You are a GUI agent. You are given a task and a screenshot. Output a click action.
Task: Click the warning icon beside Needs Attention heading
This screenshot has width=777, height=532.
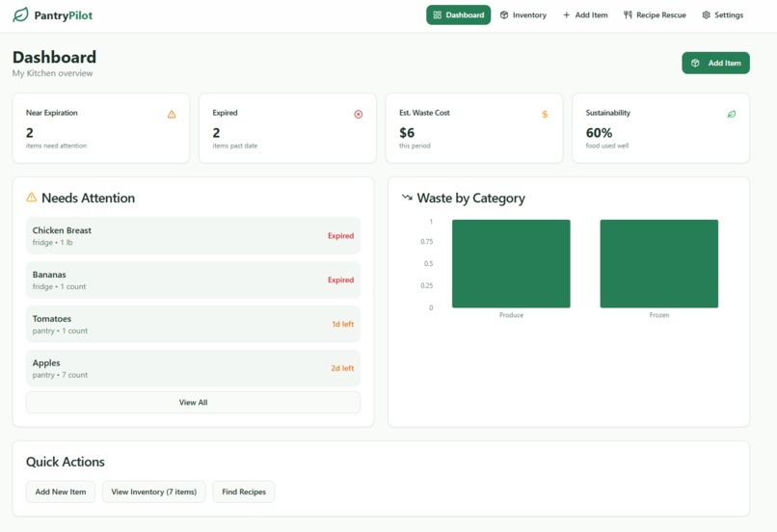[x=31, y=198]
